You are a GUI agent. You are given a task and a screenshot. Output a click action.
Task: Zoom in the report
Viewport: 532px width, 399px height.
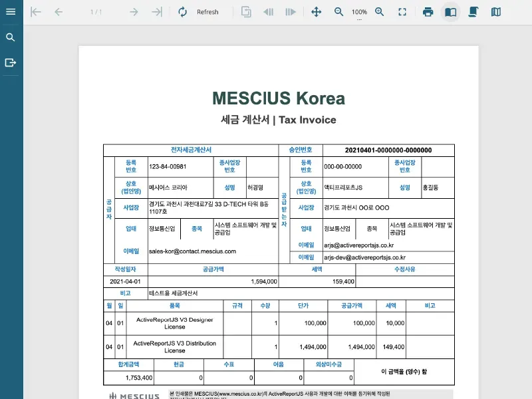[x=380, y=12]
